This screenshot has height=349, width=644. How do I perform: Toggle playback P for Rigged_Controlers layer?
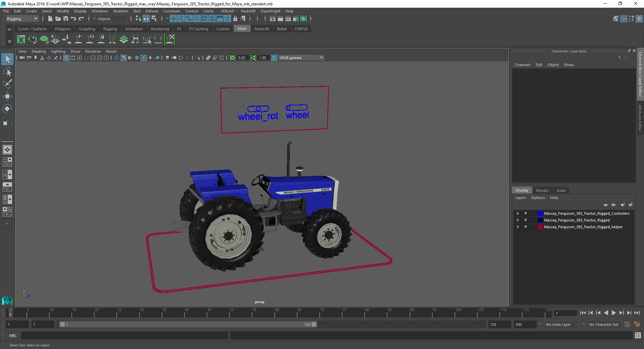pyautogui.click(x=526, y=213)
